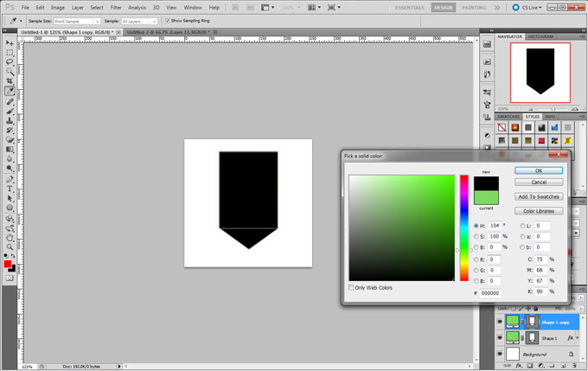This screenshot has height=371, width=588.
Task: Select the H hue radio button
Action: pos(476,226)
